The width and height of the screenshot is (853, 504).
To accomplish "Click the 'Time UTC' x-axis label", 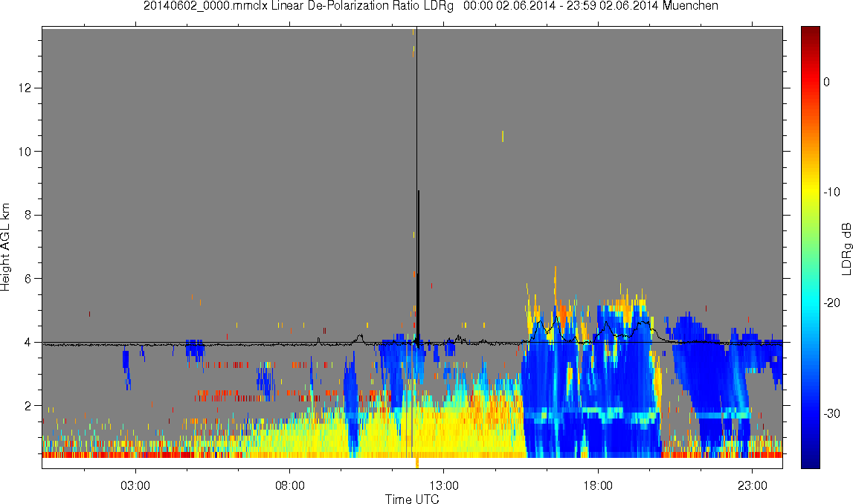I will click(412, 499).
